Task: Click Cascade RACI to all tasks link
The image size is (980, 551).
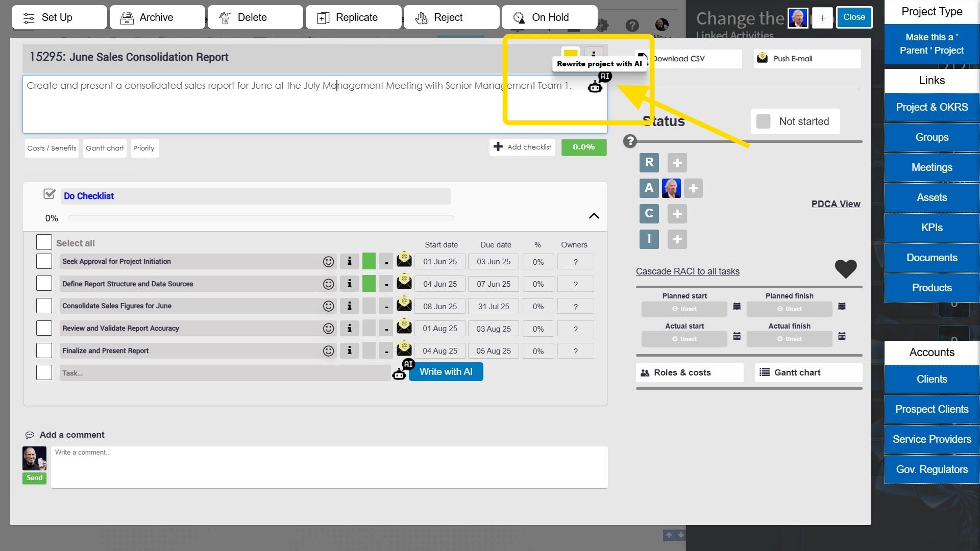Action: [688, 271]
